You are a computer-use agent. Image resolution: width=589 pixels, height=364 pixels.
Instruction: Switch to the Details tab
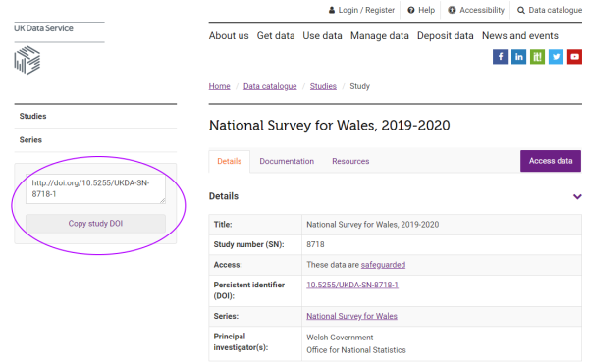(x=229, y=161)
